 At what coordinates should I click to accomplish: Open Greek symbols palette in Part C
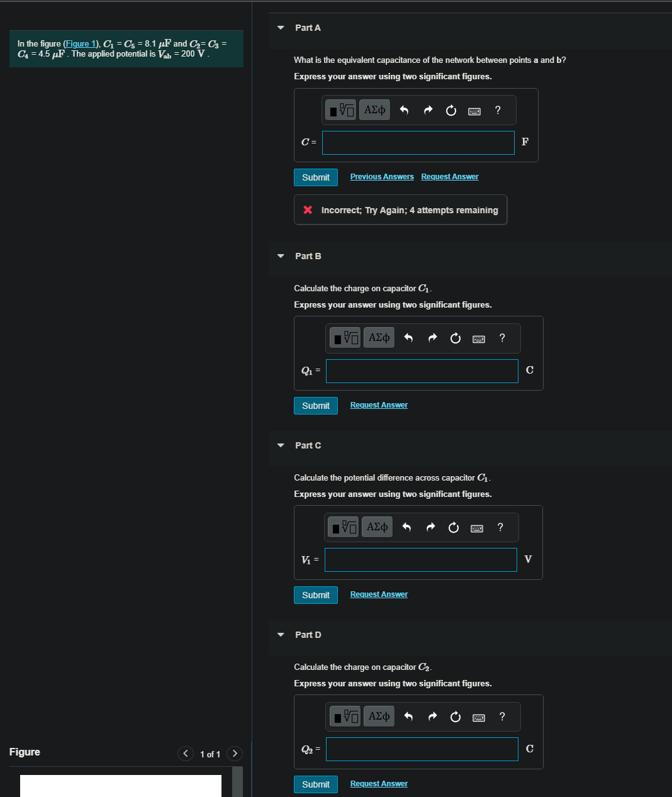[x=377, y=527]
